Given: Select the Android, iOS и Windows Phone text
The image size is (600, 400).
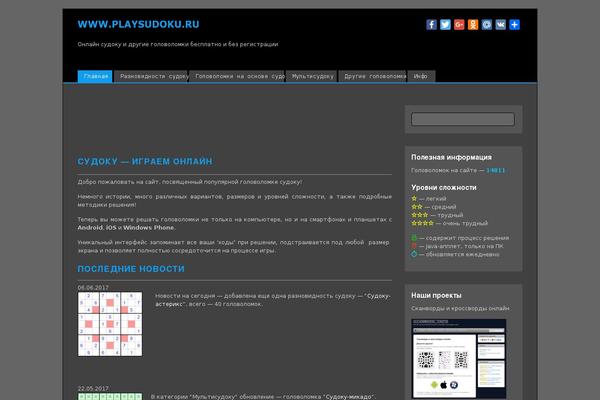Looking at the screenshot, I should coord(126,228).
